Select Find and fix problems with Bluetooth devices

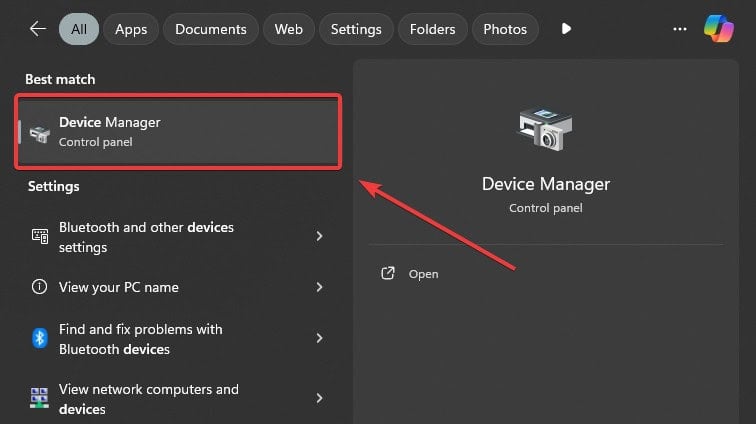click(178, 339)
